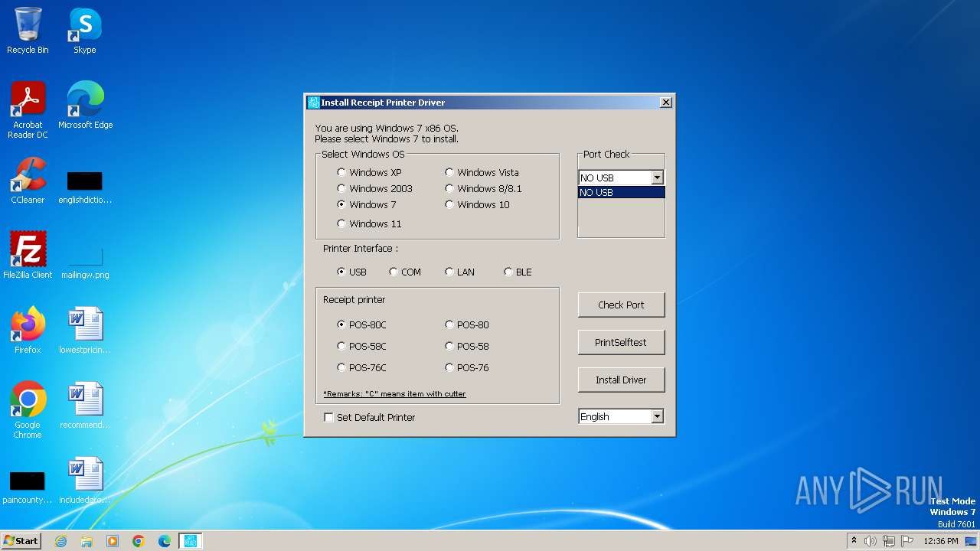
Task: Click the Edge icon in the taskbar
Action: point(165,541)
